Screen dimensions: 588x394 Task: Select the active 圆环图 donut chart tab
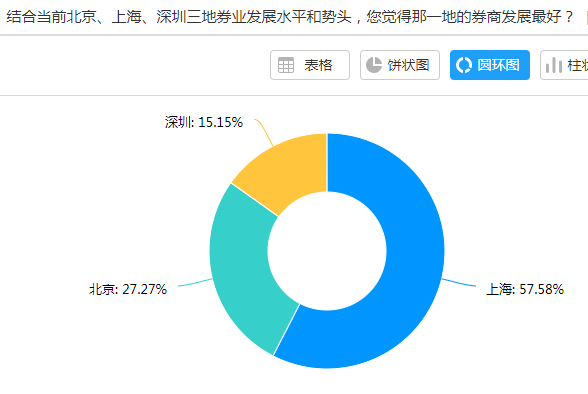point(490,65)
